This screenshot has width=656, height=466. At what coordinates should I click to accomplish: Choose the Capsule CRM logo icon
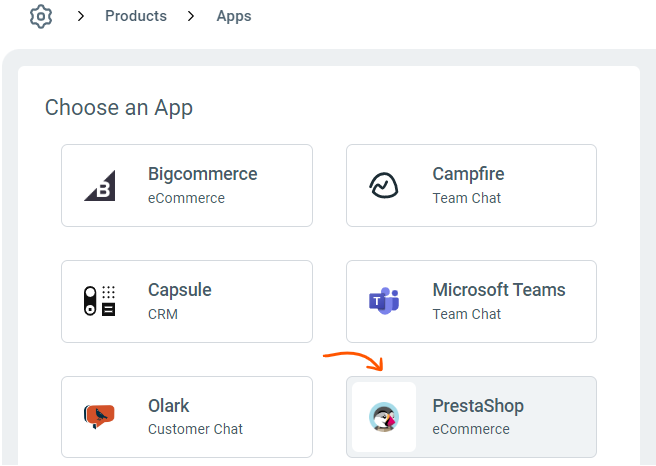click(99, 301)
